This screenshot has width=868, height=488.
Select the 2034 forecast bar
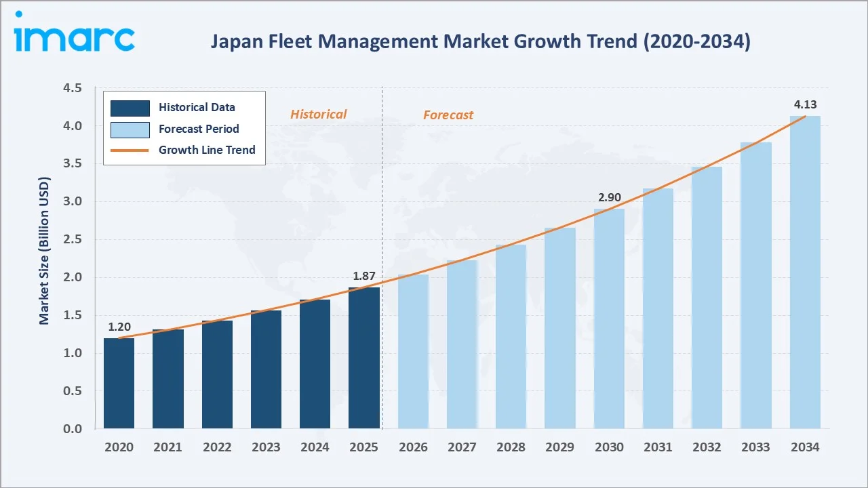tap(805, 272)
